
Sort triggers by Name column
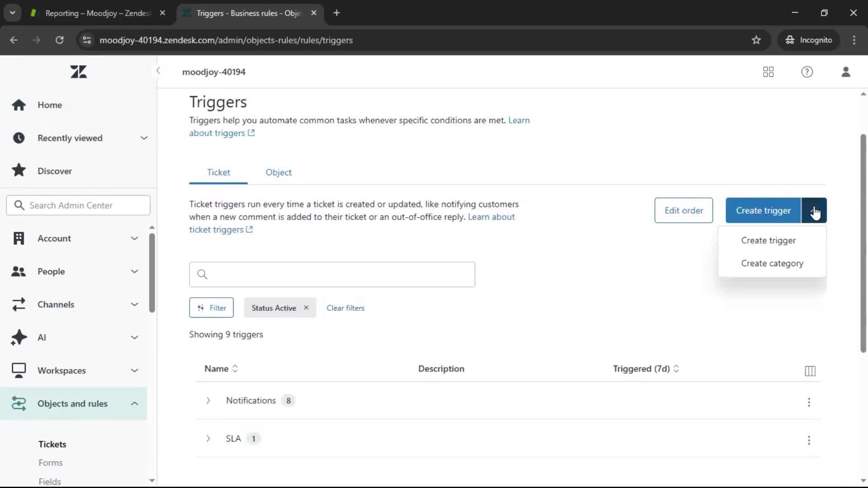tap(221, 369)
